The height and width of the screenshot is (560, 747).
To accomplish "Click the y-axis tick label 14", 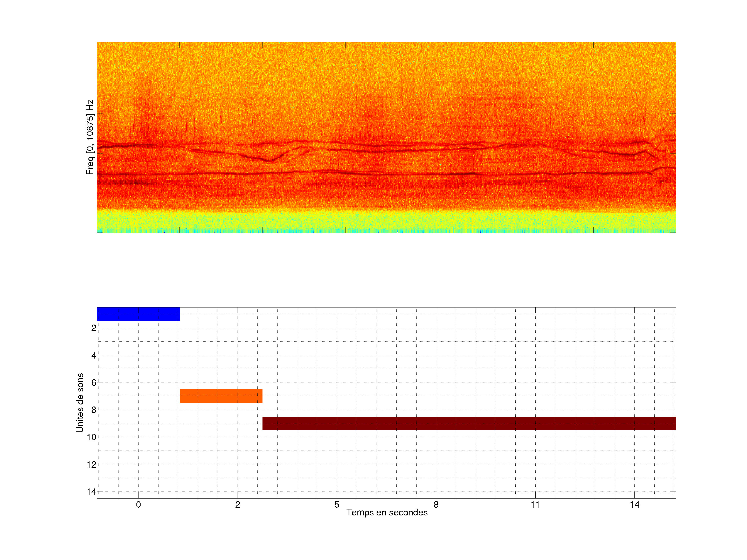I will pos(92,492).
